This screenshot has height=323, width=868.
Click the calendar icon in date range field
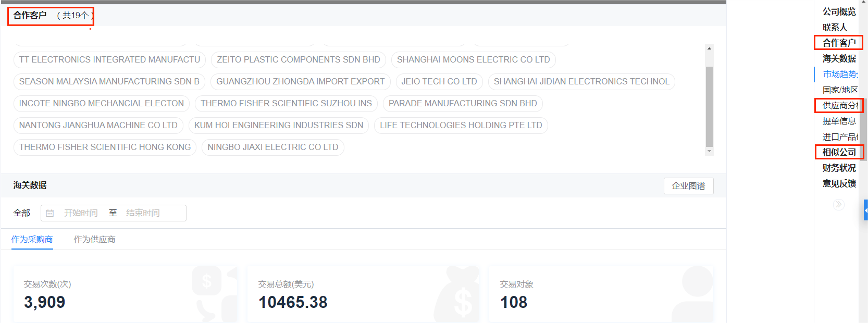50,213
